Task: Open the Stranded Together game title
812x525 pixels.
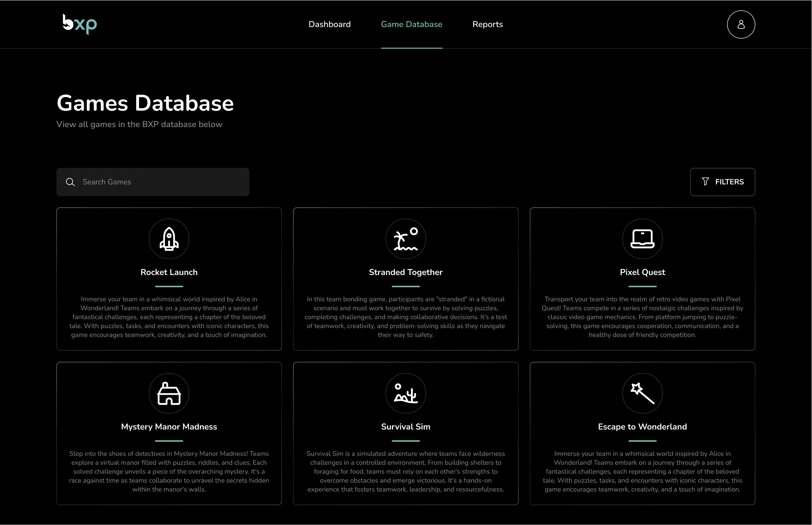Action: click(405, 272)
